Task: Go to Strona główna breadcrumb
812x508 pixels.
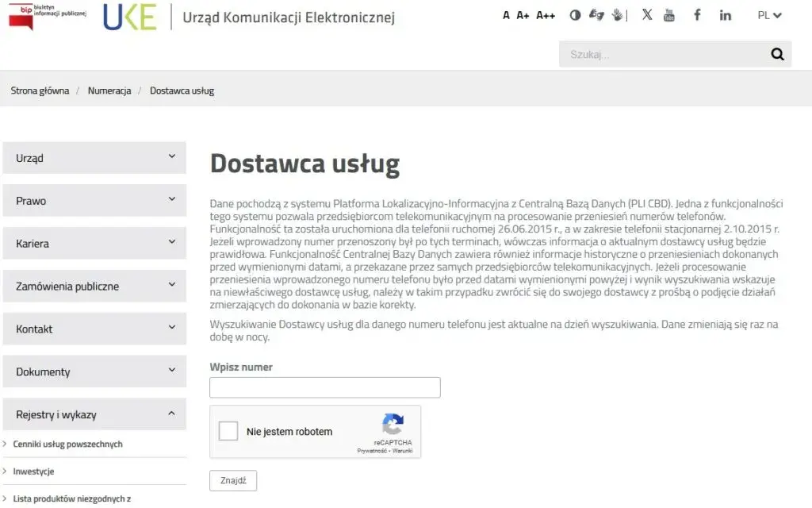Action: point(40,90)
